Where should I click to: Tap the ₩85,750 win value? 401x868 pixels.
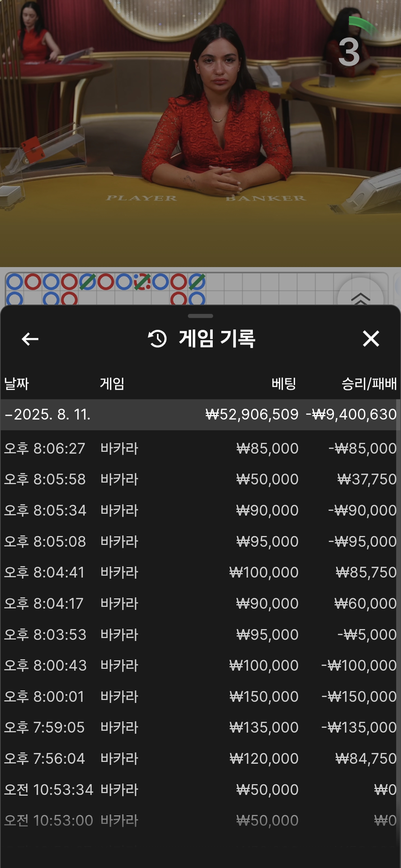[366, 572]
